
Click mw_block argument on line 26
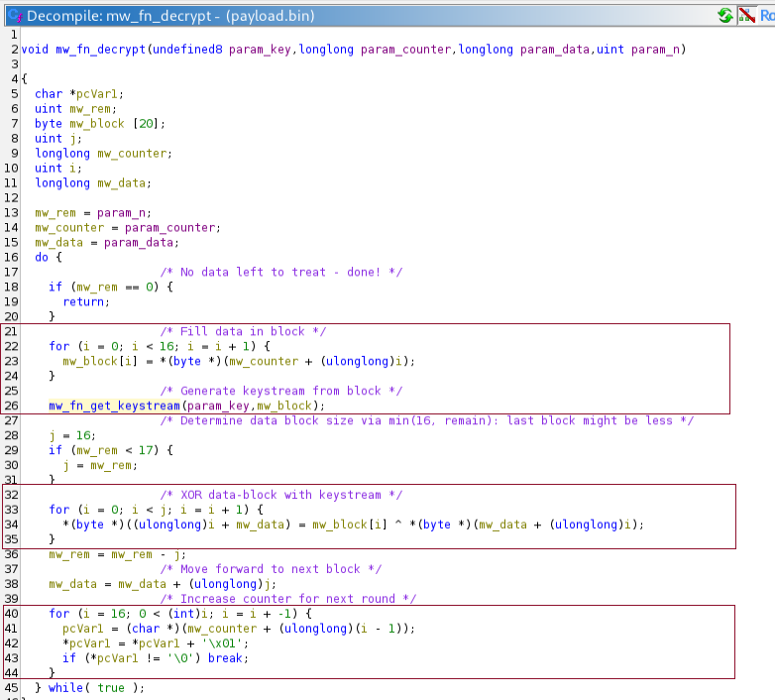(x=284, y=406)
